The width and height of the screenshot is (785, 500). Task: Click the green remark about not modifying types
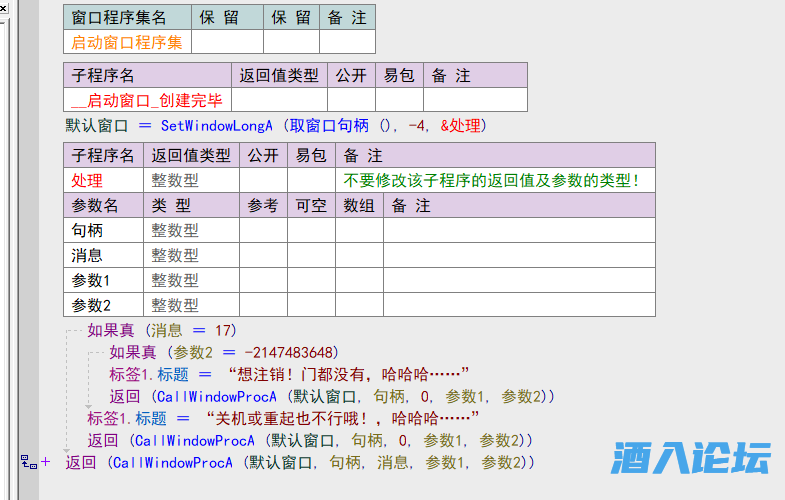pyautogui.click(x=491, y=180)
